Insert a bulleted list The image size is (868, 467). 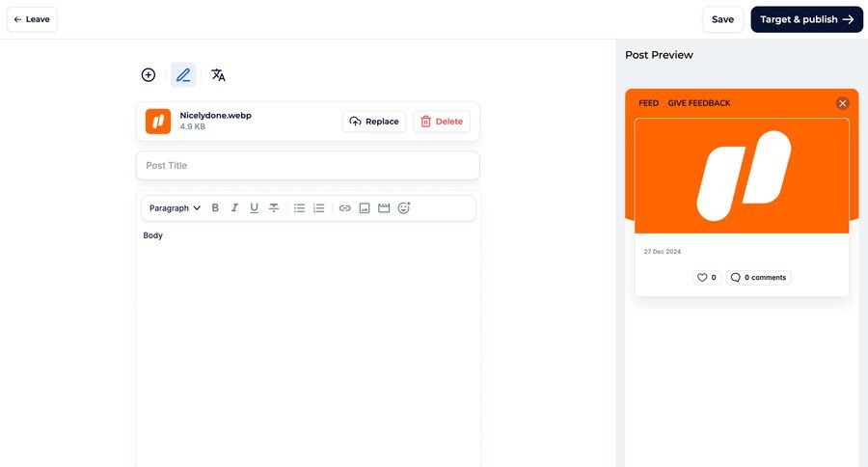(300, 207)
